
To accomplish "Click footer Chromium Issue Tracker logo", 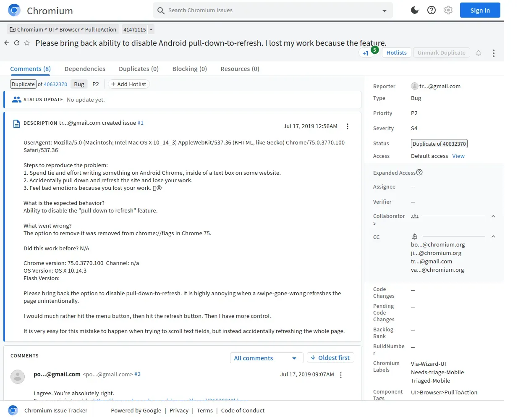I will [13, 410].
